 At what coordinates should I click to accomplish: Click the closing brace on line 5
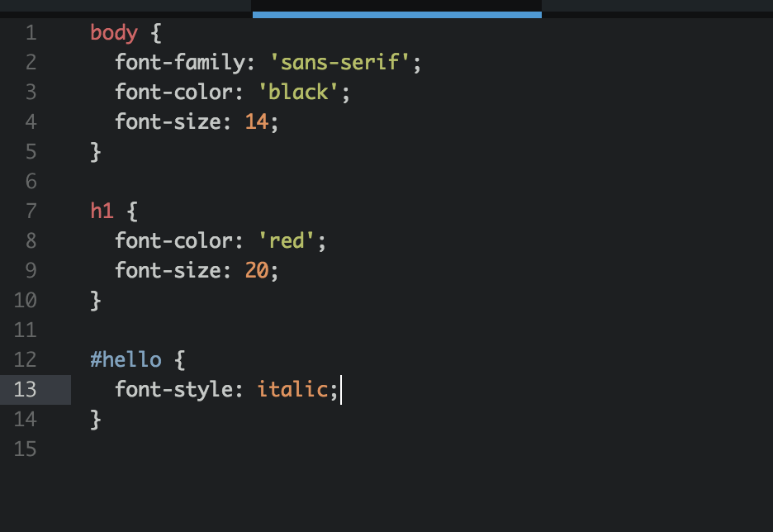click(x=96, y=152)
